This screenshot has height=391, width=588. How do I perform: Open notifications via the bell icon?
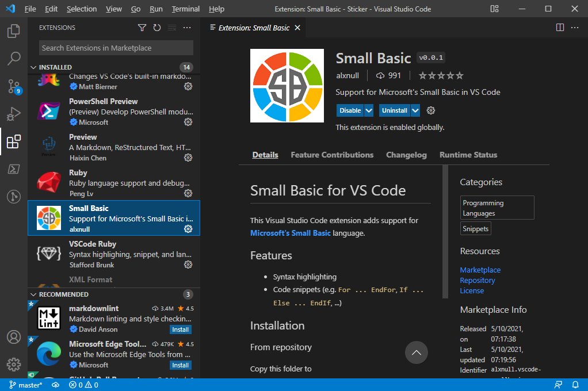click(575, 385)
